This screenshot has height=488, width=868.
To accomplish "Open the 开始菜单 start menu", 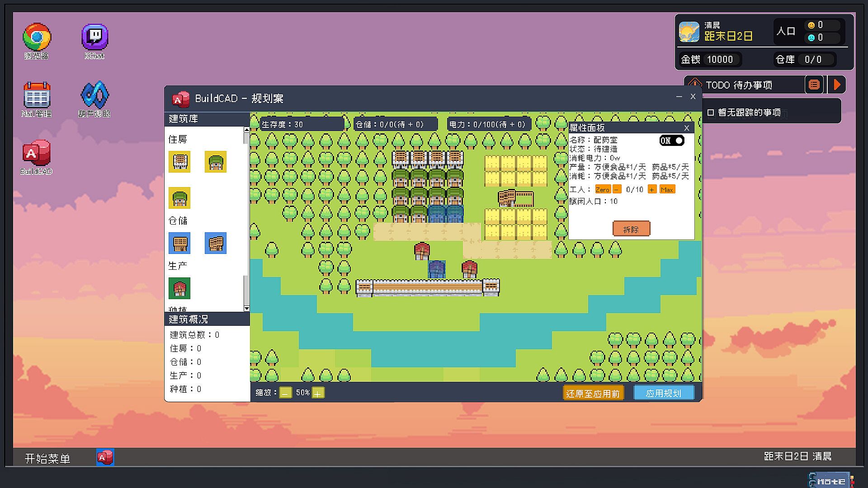I will click(x=47, y=458).
